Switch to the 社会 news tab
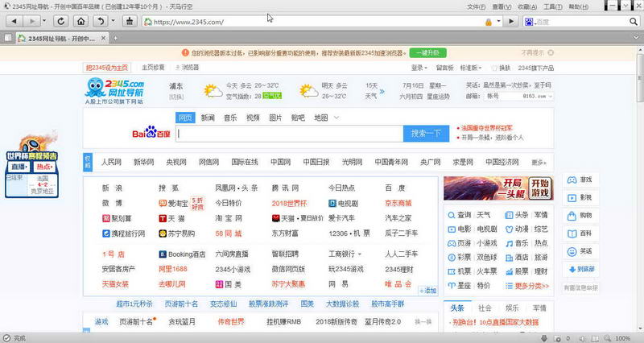The image size is (644, 343). coord(485,308)
